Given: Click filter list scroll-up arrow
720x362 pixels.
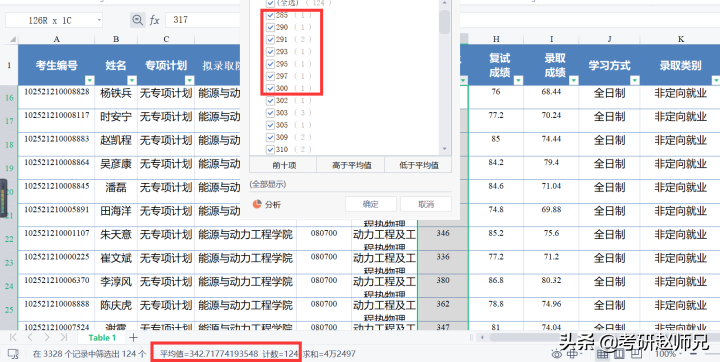Looking at the screenshot, I should (x=444, y=3).
